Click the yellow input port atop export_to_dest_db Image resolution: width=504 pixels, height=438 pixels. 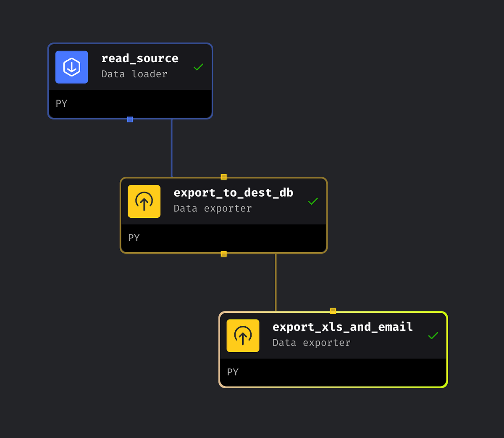pyautogui.click(x=223, y=177)
